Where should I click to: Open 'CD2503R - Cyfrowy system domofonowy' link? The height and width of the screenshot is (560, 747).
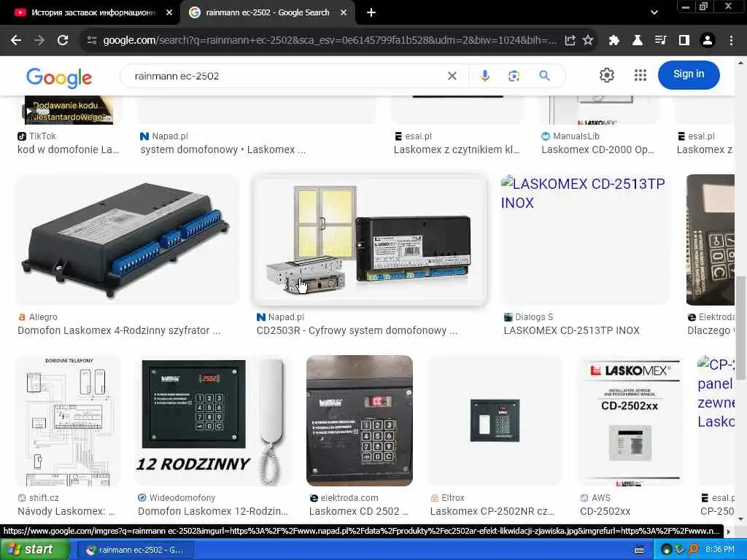pyautogui.click(x=357, y=330)
